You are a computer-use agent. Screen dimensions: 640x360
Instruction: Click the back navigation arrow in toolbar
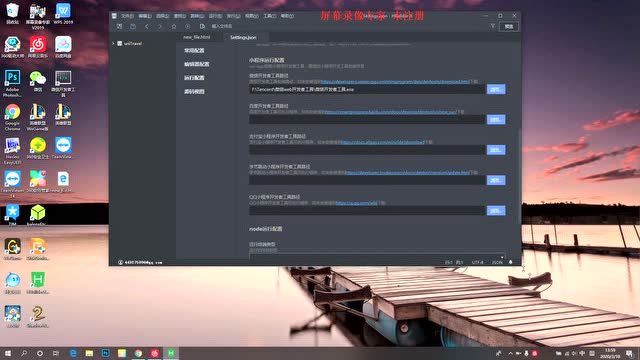[x=147, y=26]
